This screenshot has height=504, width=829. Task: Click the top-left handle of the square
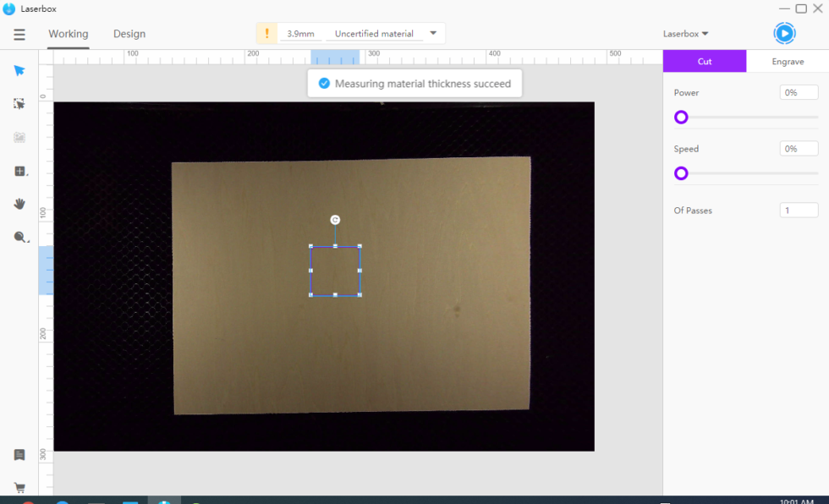click(x=311, y=246)
